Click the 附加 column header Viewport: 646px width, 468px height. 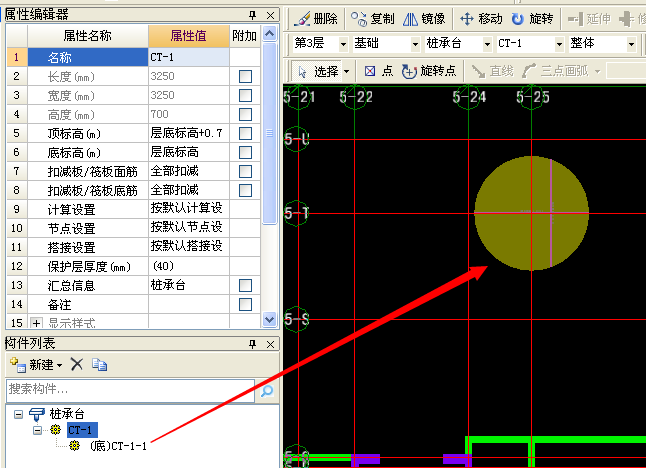[x=245, y=36]
